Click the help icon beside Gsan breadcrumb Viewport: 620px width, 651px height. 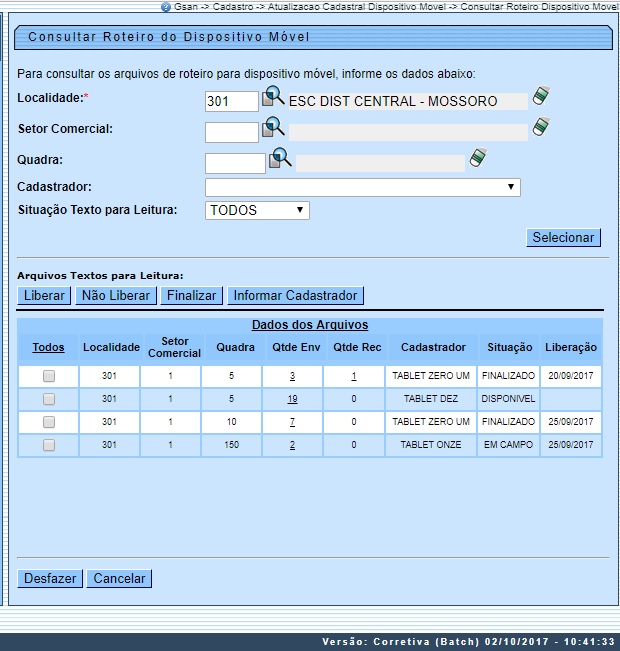(x=166, y=6)
